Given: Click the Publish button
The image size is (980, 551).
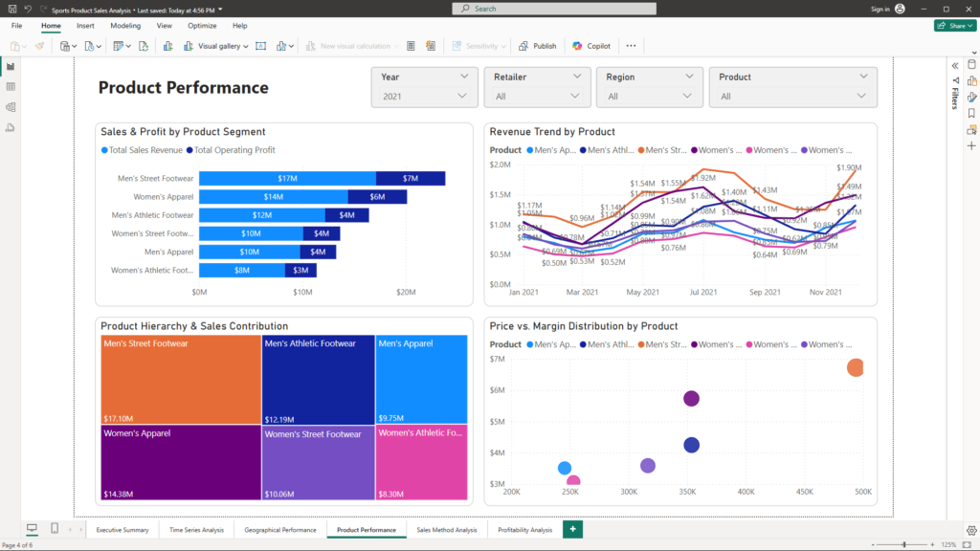Looking at the screenshot, I should pos(537,46).
